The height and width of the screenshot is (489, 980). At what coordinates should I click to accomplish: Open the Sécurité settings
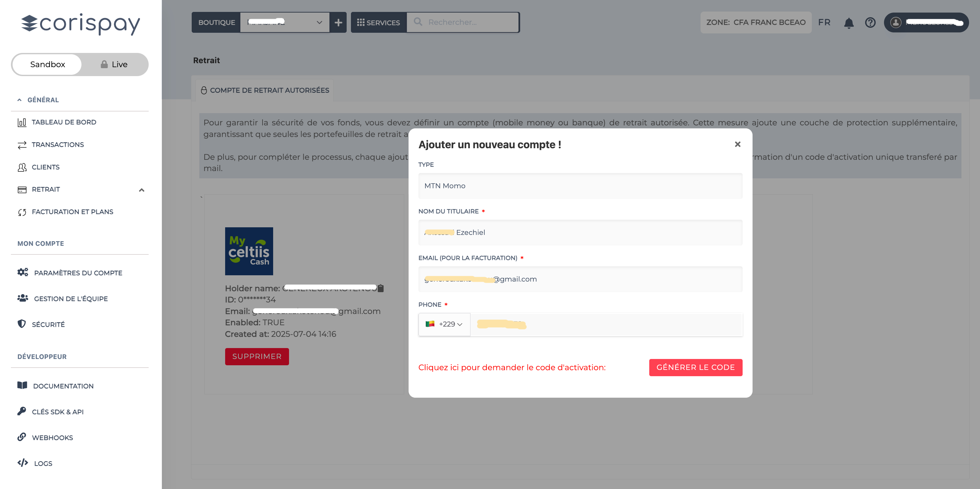(x=48, y=324)
